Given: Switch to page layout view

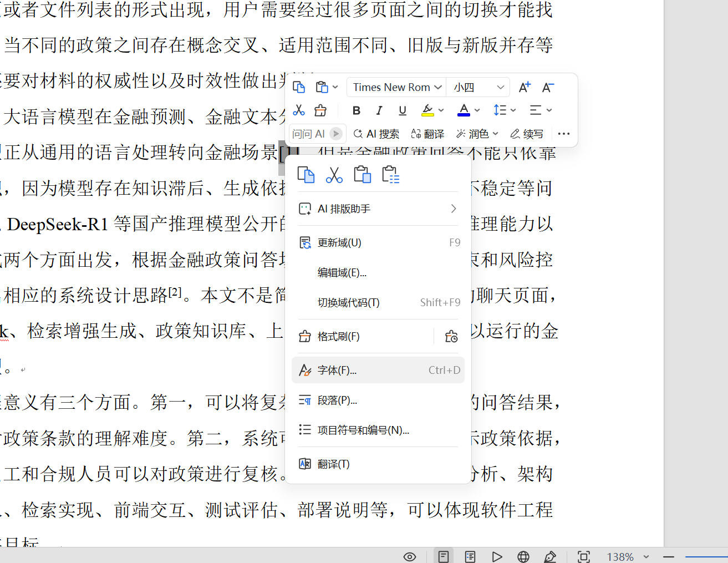Looking at the screenshot, I should click(443, 556).
